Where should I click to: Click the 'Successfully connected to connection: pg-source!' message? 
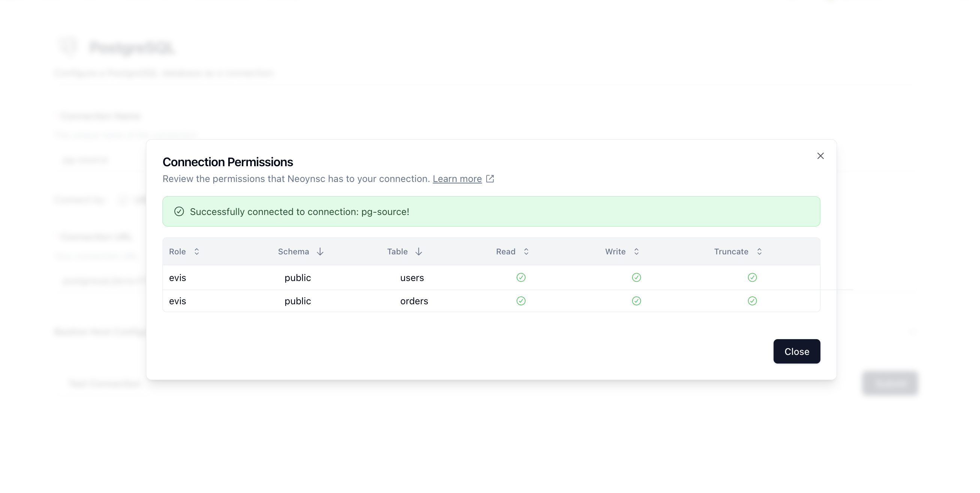coord(300,212)
